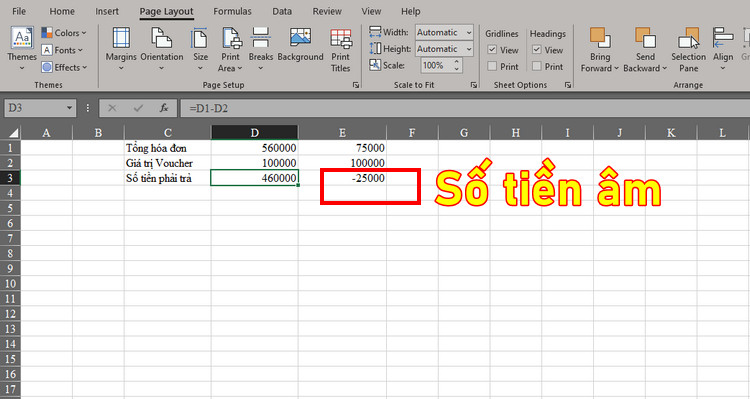Click the sheet Background image icon

click(300, 38)
